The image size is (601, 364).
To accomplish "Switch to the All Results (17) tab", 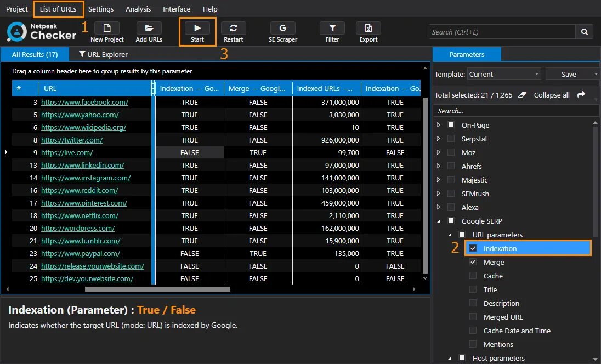I will pos(35,54).
